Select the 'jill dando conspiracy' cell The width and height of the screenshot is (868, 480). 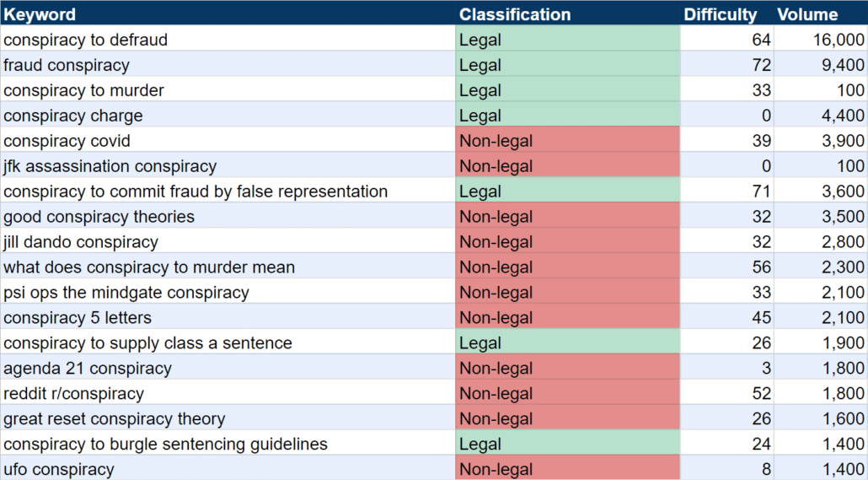tap(228, 242)
